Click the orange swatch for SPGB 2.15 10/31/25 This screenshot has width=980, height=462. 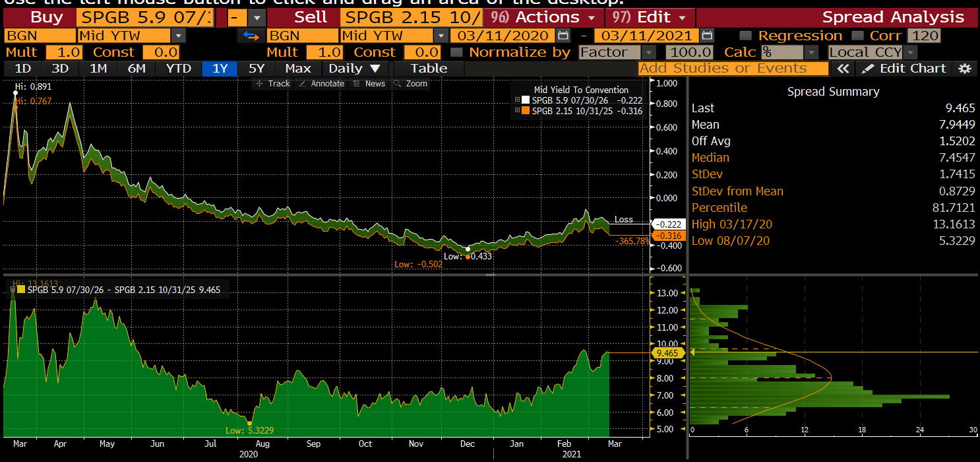click(x=526, y=111)
